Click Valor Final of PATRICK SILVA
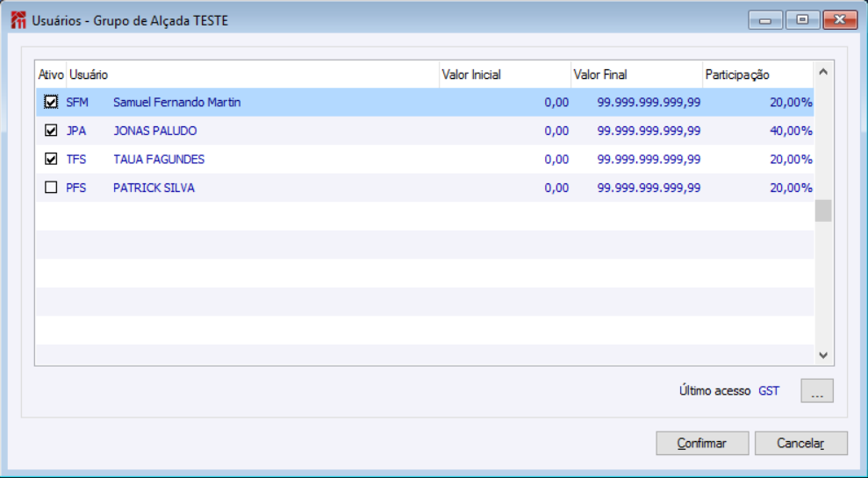The height and width of the screenshot is (478, 868). pos(649,189)
